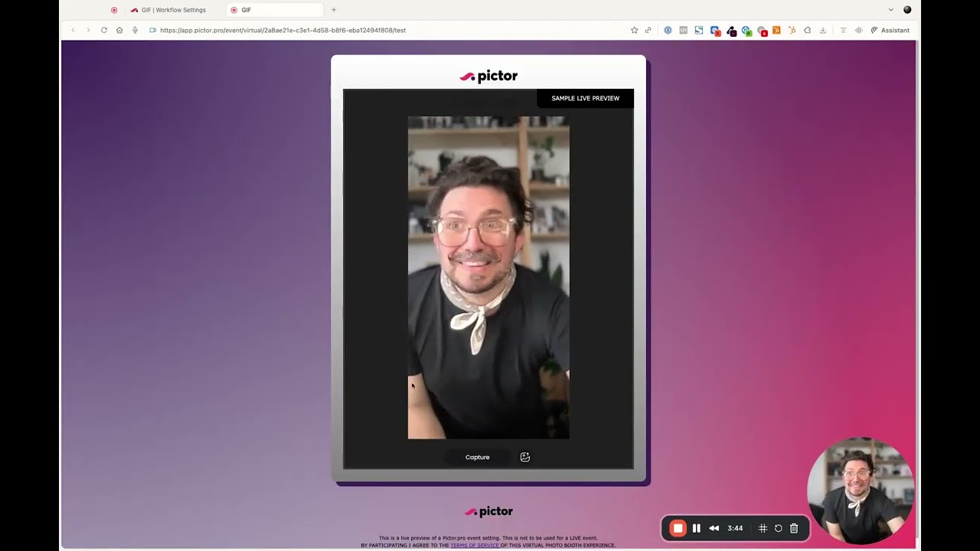Image resolution: width=980 pixels, height=551 pixels.
Task: Open a new browser tab with plus icon
Action: (334, 10)
